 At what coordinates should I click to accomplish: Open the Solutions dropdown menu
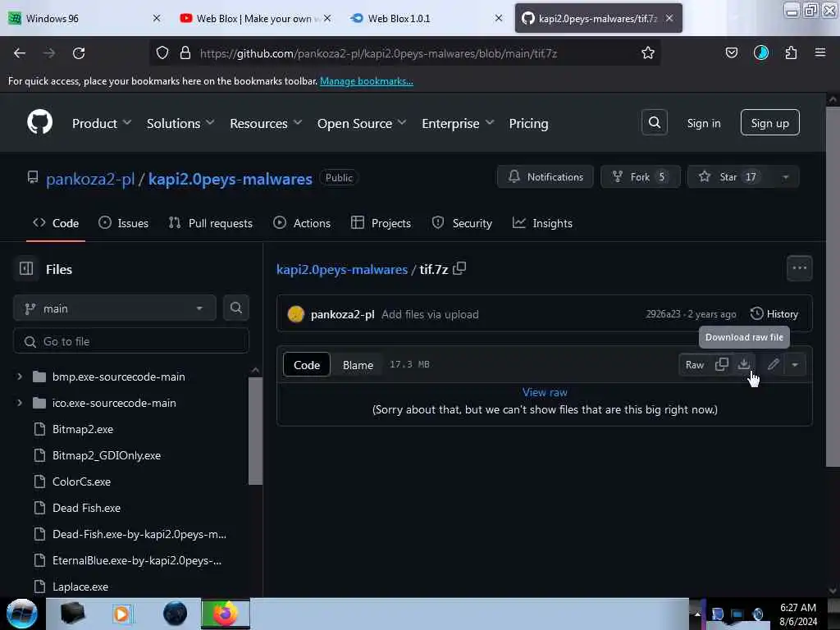coord(180,123)
